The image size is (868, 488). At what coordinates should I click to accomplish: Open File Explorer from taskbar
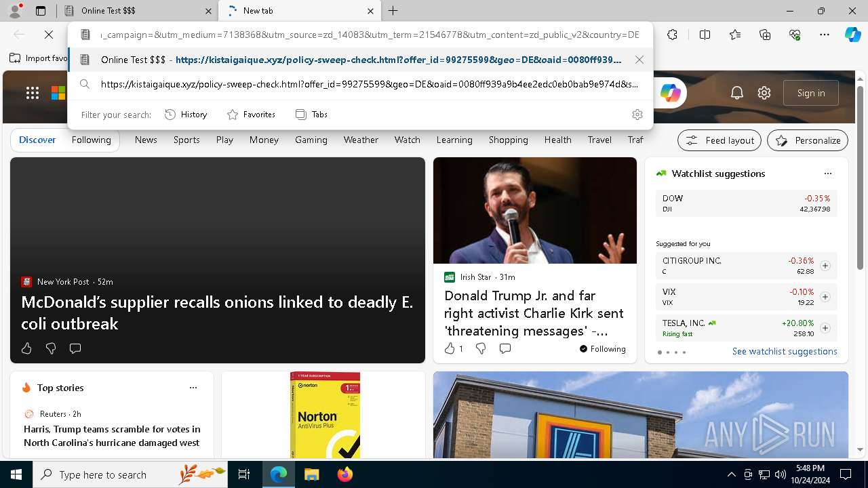(311, 474)
